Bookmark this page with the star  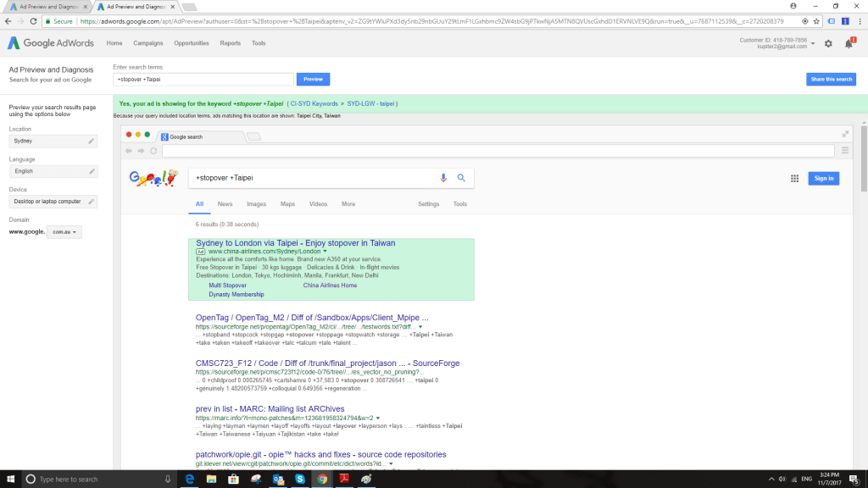(x=816, y=21)
